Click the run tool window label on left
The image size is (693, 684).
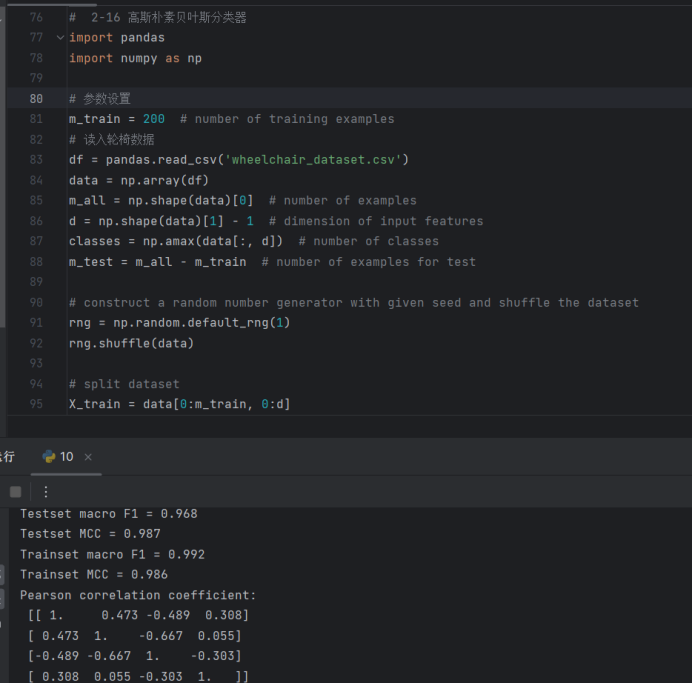tap(7, 457)
